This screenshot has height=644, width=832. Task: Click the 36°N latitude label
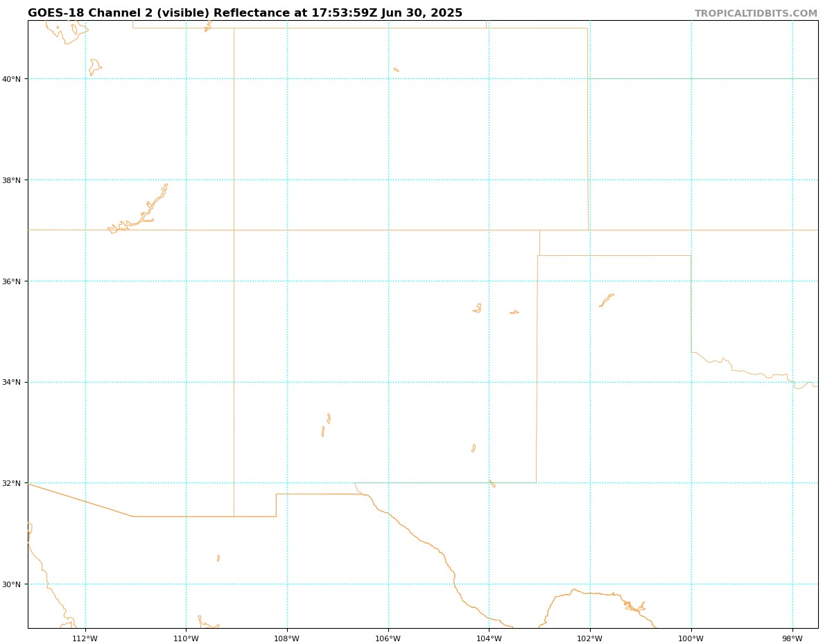tap(10, 281)
